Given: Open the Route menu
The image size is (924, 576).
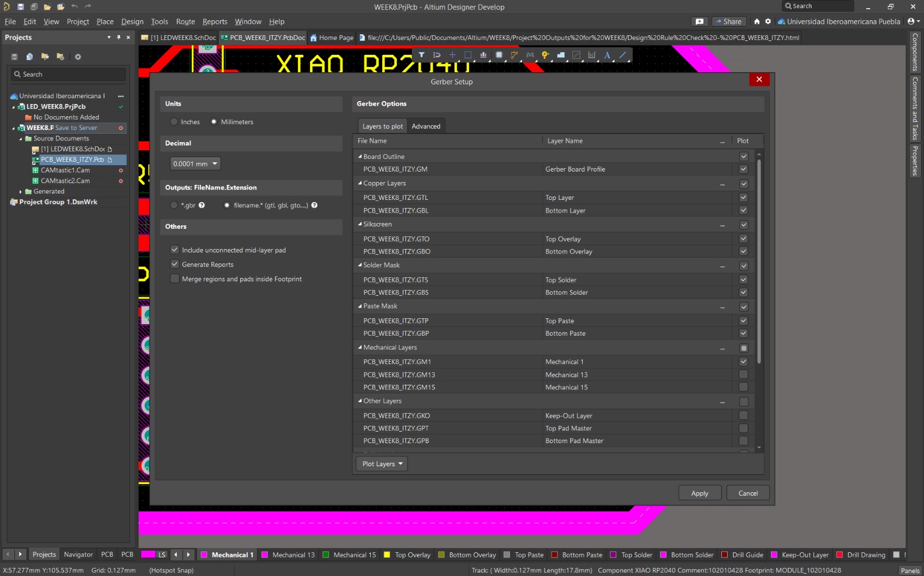Looking at the screenshot, I should (185, 21).
